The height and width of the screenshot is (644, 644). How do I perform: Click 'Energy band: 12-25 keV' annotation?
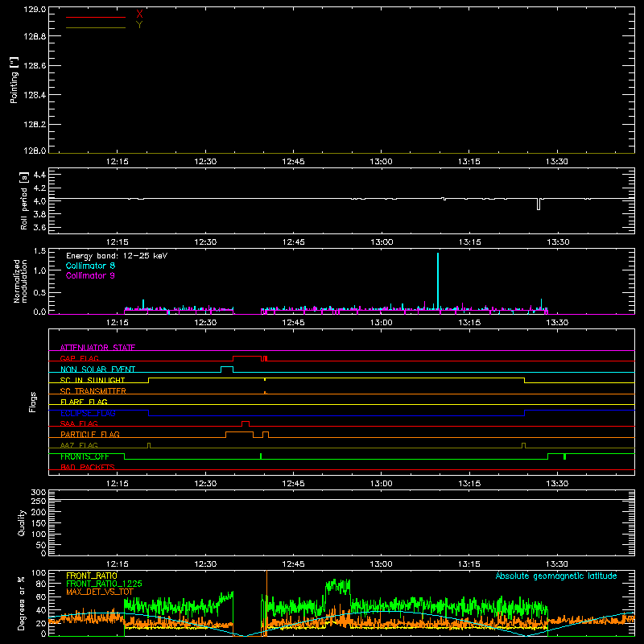tap(117, 256)
